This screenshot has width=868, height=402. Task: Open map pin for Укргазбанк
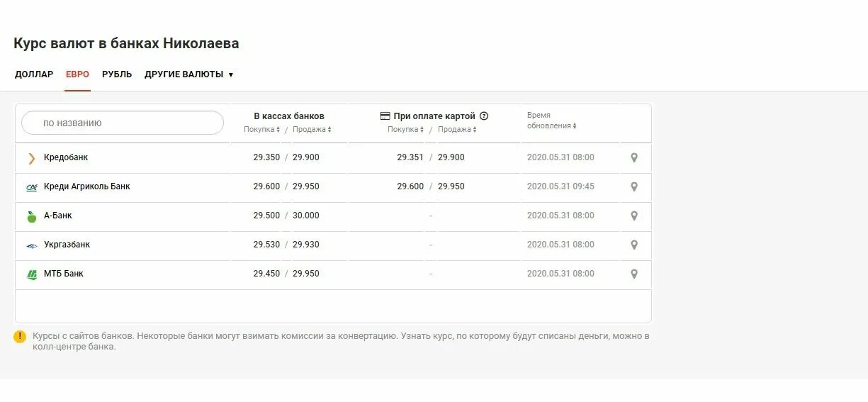[x=634, y=245]
